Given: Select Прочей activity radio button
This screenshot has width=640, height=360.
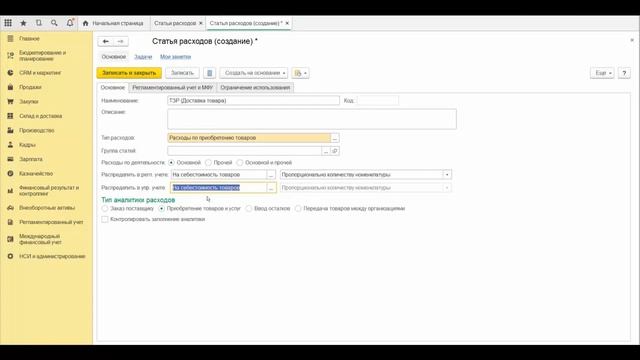Looking at the screenshot, I should point(209,162).
